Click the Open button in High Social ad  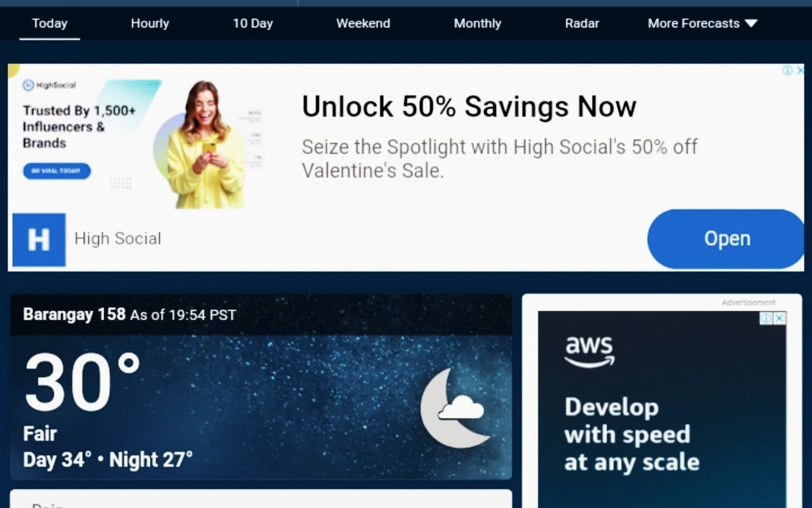[726, 239]
